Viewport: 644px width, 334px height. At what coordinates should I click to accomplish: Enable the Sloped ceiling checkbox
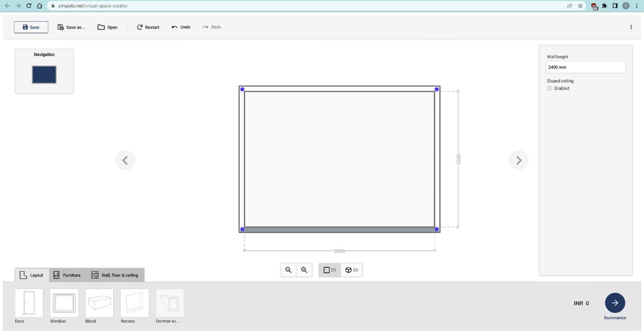coord(549,88)
